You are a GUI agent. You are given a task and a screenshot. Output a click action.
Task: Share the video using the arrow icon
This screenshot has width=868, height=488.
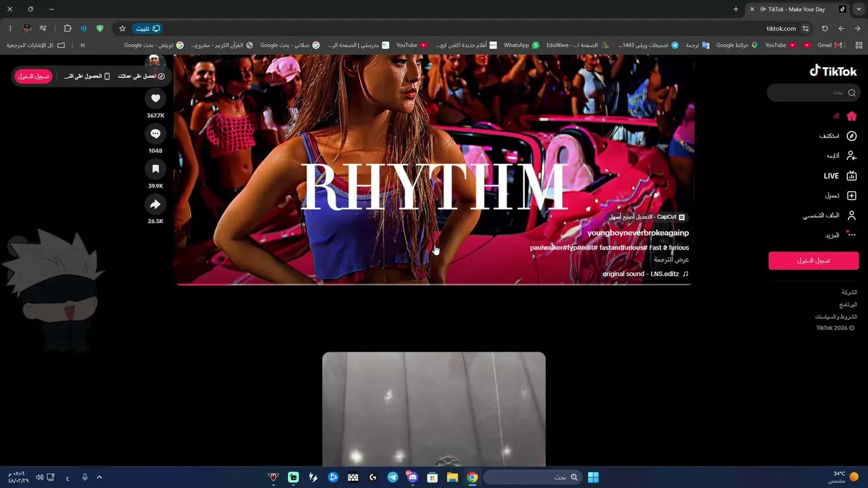[x=155, y=205]
